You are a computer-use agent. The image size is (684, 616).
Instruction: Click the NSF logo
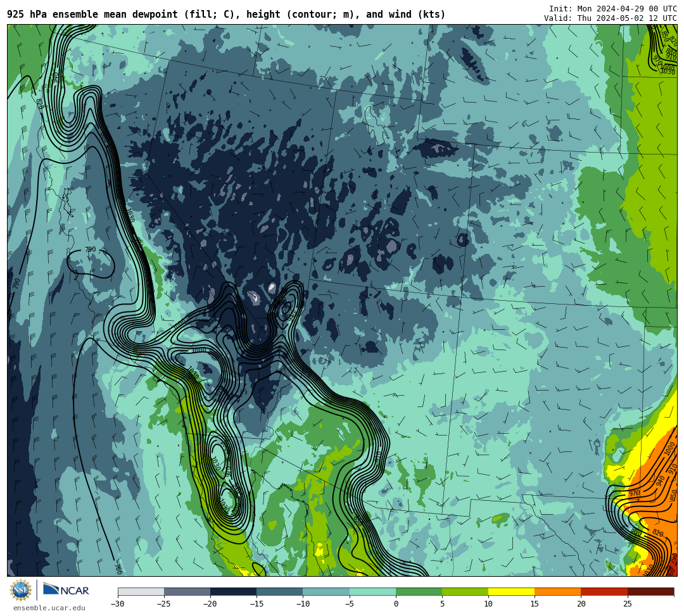pos(20,590)
